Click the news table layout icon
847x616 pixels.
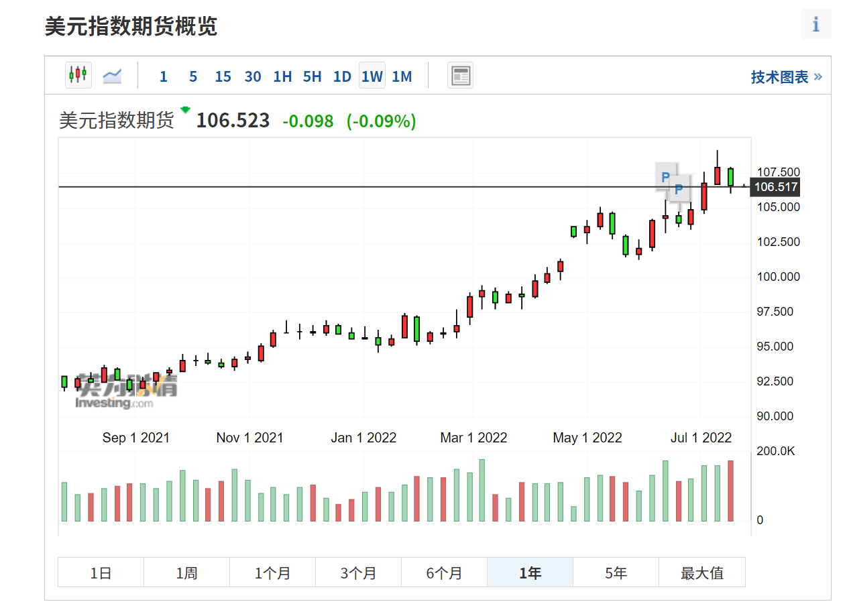click(x=460, y=76)
